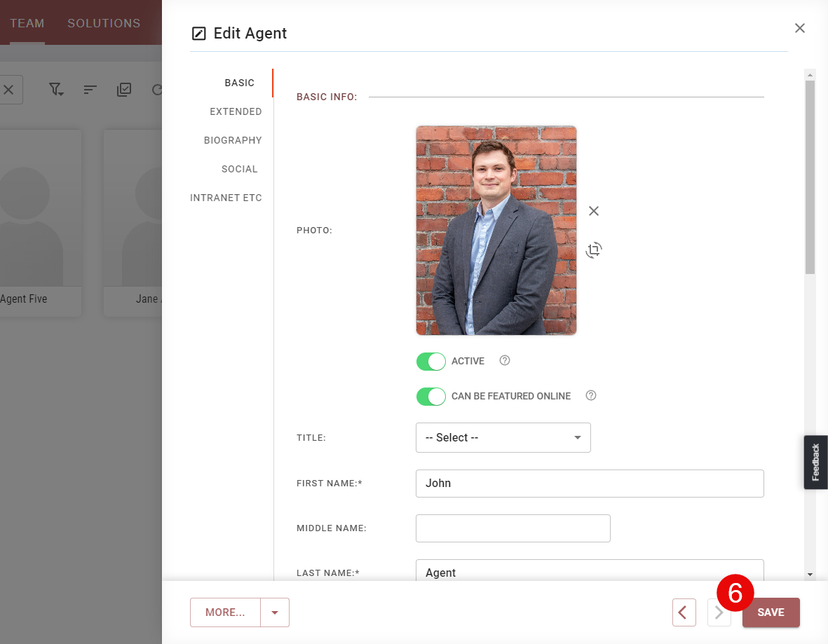828x644 pixels.
Task: Click the sort icon in the Team toolbar
Action: (90, 90)
